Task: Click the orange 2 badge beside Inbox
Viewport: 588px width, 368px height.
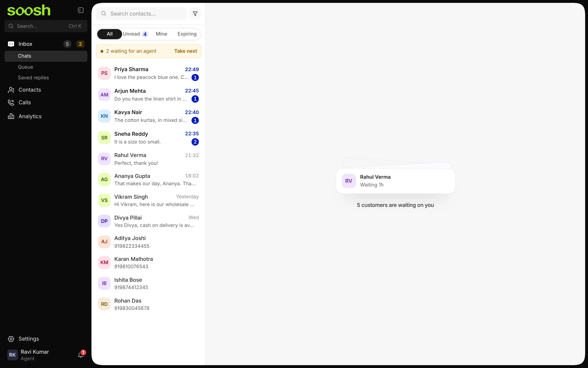Action: click(x=80, y=44)
